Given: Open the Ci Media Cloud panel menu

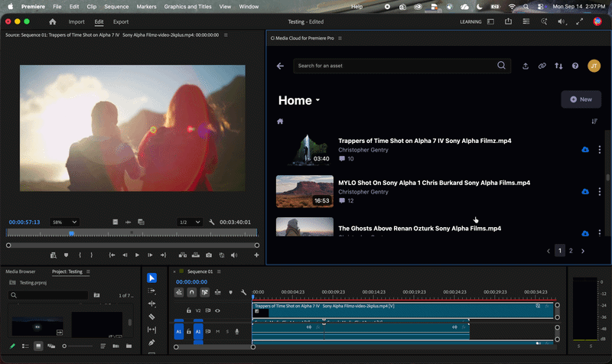Looking at the screenshot, I should click(x=340, y=38).
